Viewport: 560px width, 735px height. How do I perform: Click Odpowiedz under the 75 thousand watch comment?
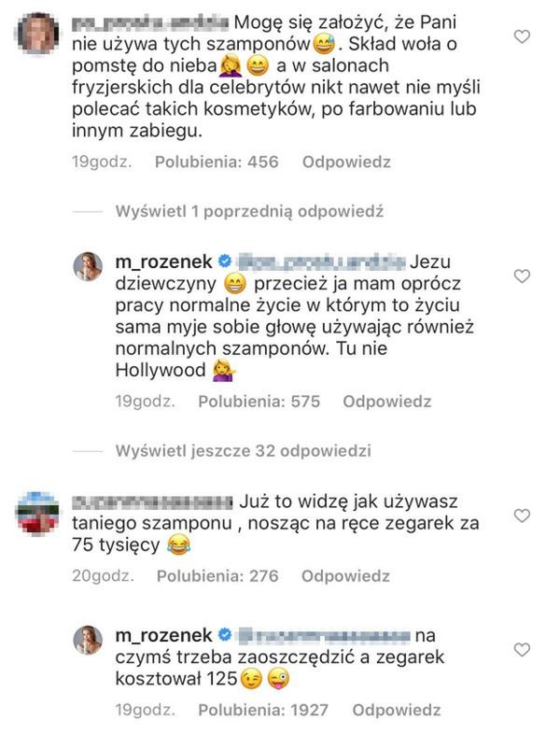click(345, 576)
